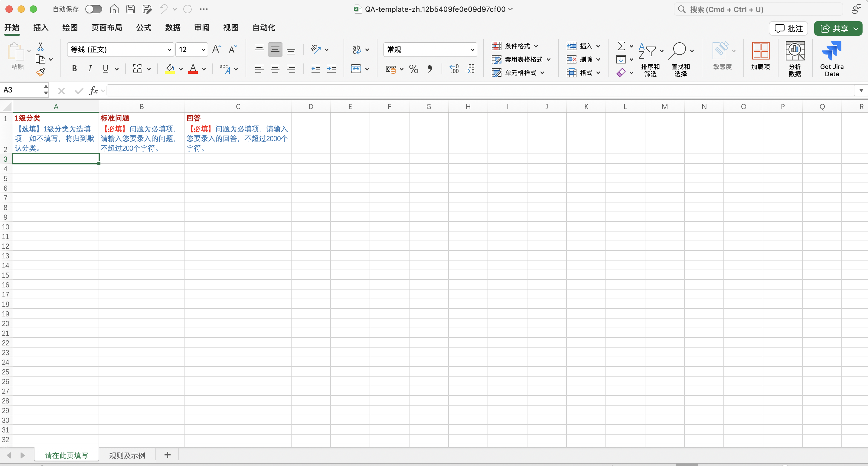Apply the red font color swatch
This screenshot has height=466, width=868.
tap(193, 69)
